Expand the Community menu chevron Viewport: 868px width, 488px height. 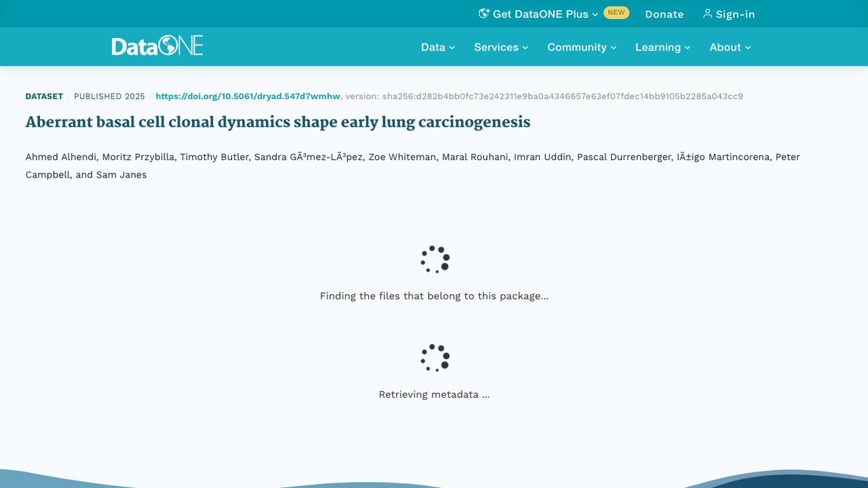(x=614, y=47)
